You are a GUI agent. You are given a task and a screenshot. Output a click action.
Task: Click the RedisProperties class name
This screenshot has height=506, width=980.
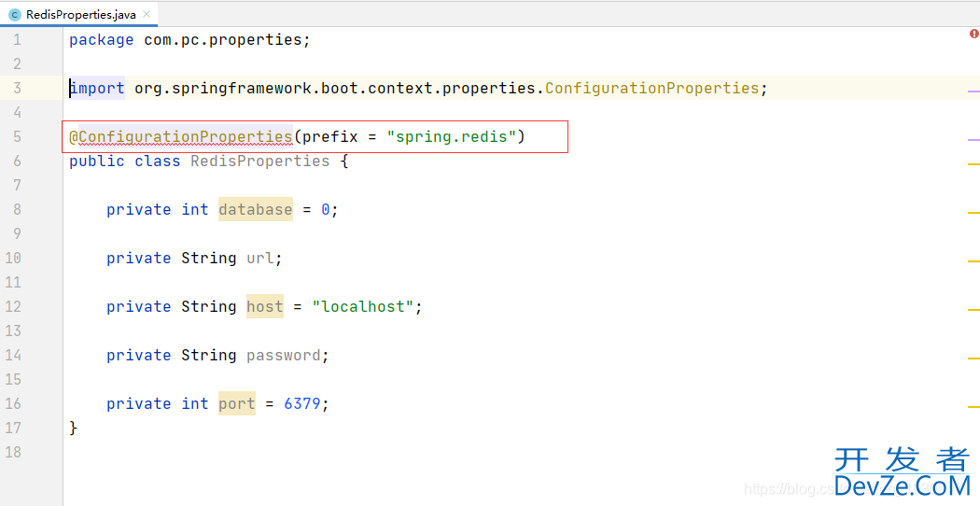tap(260, 162)
